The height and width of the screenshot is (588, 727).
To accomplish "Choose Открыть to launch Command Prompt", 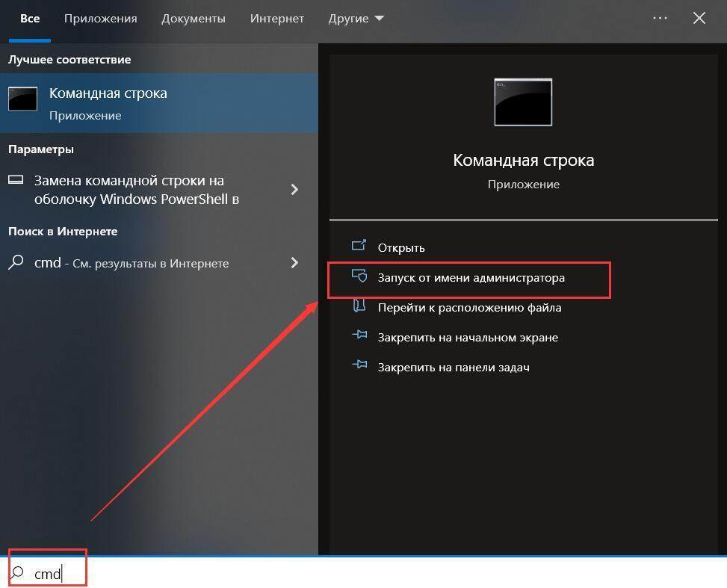I will [x=401, y=247].
